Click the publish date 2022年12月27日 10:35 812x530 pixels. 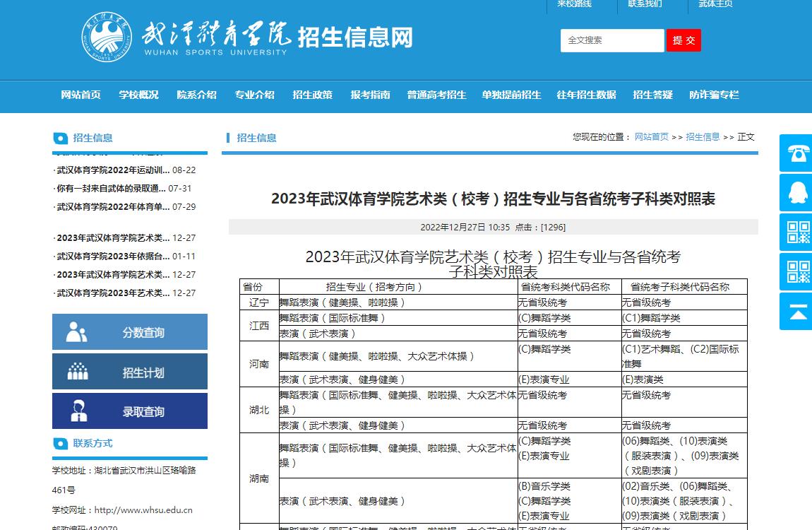pyautogui.click(x=465, y=228)
